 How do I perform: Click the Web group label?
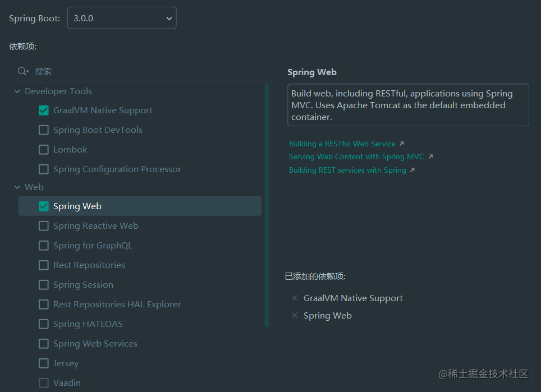[x=34, y=187]
